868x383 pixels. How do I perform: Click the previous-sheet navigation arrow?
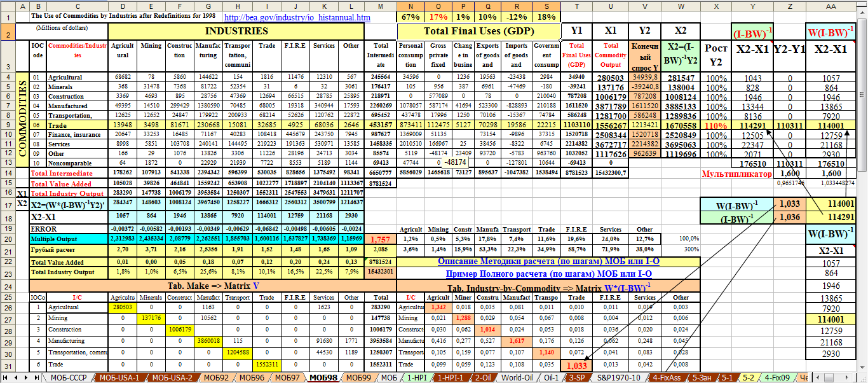[15, 377]
